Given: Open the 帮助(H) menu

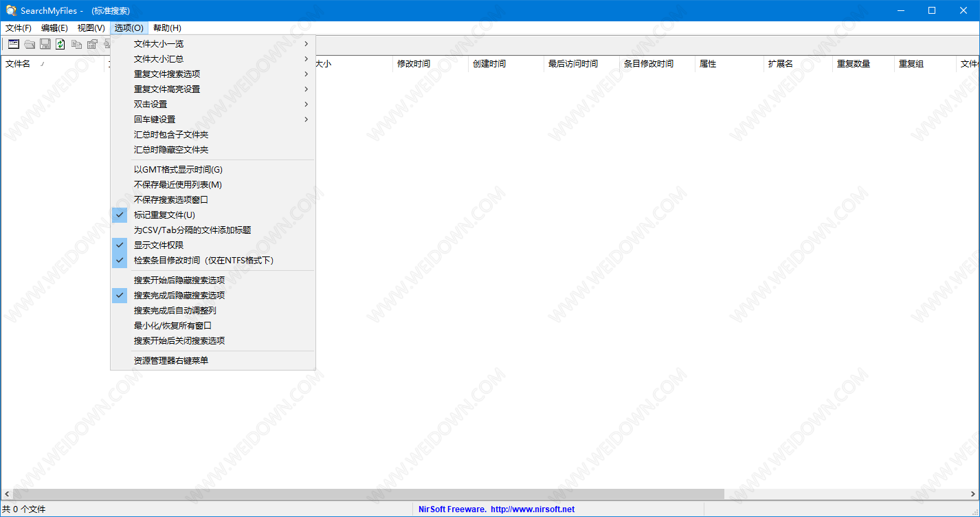Looking at the screenshot, I should 167,28.
